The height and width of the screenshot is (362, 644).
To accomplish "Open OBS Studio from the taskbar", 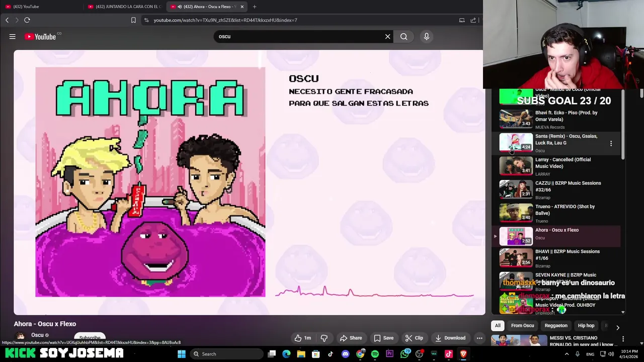I will click(419, 354).
